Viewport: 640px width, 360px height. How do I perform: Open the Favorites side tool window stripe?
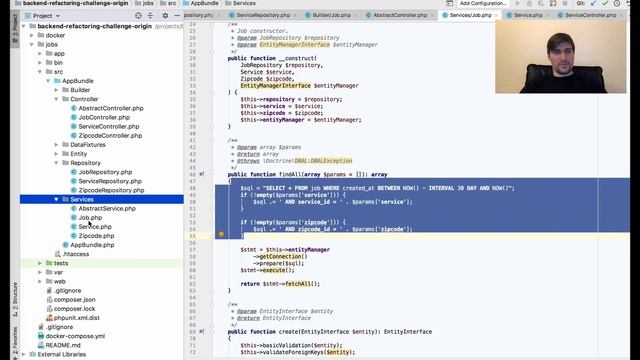click(15, 342)
